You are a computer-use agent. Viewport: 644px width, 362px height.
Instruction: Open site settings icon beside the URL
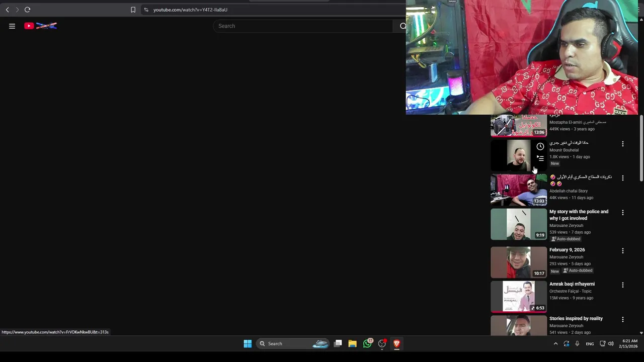coord(146,10)
